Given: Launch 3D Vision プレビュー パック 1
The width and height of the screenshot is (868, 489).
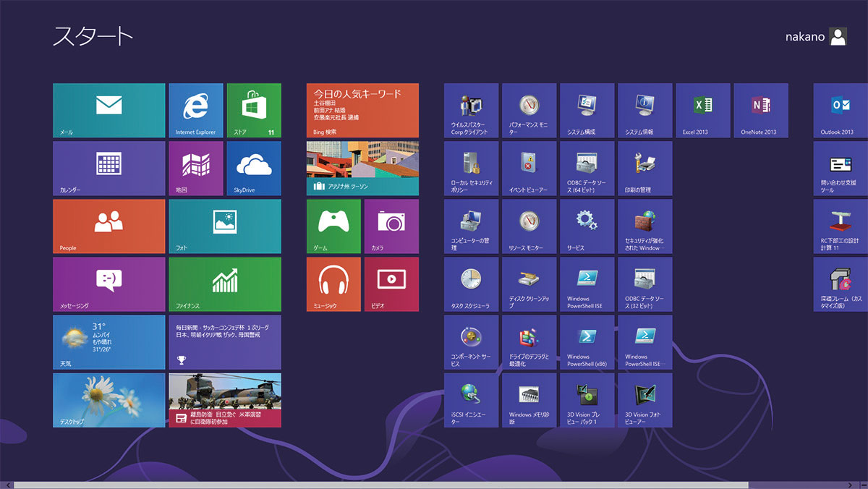Looking at the screenshot, I should pos(587,399).
